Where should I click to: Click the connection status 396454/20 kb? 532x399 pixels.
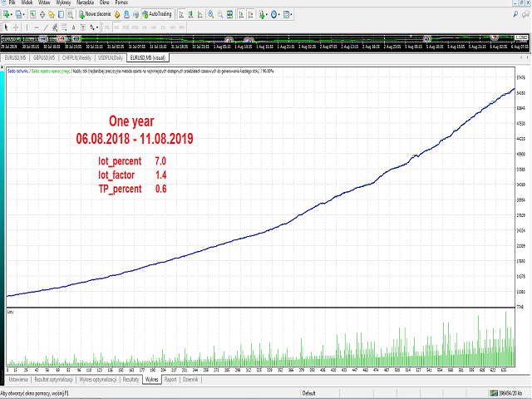[506, 393]
